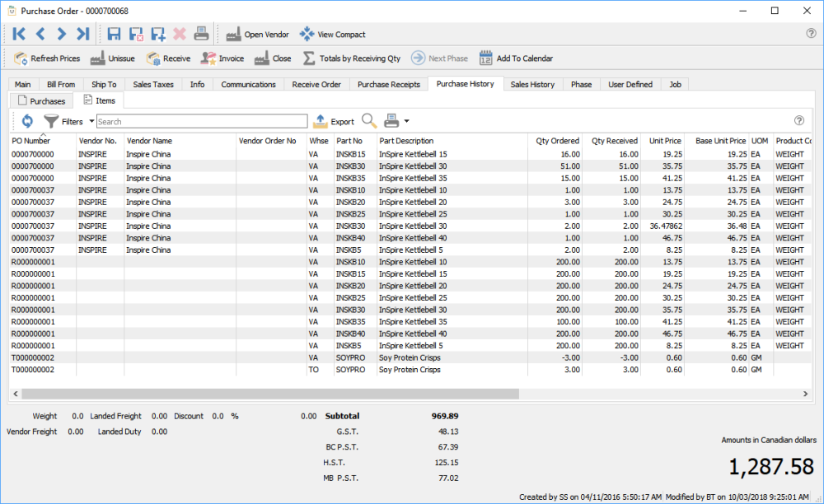This screenshot has width=824, height=504.
Task: Go to the first purchase order record
Action: tap(19, 34)
